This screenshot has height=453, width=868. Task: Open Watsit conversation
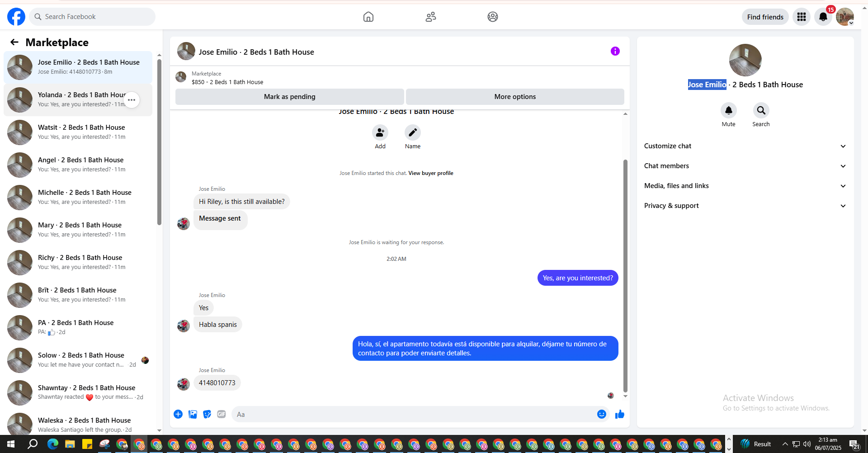click(78, 132)
